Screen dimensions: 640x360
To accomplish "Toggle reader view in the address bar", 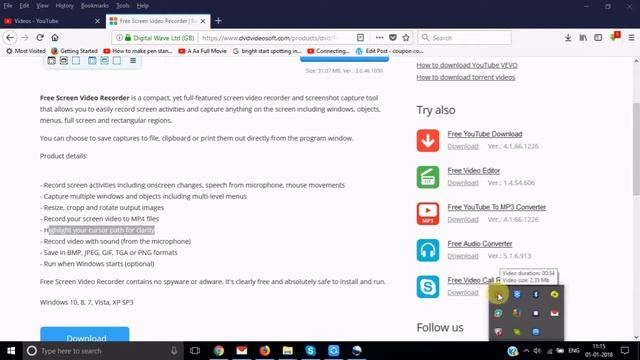I will tap(360, 38).
